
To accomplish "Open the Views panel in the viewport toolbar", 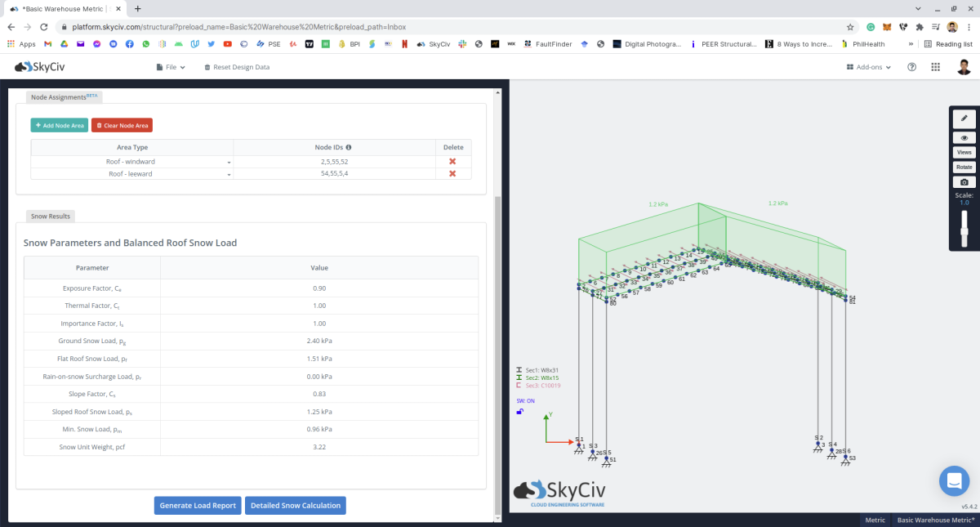I will click(964, 151).
